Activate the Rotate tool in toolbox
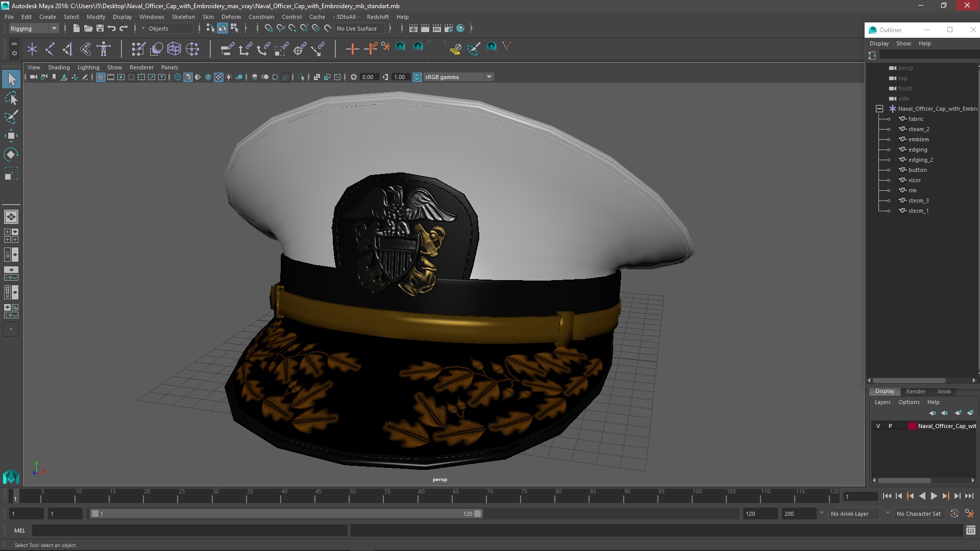The image size is (980, 551). tap(11, 155)
